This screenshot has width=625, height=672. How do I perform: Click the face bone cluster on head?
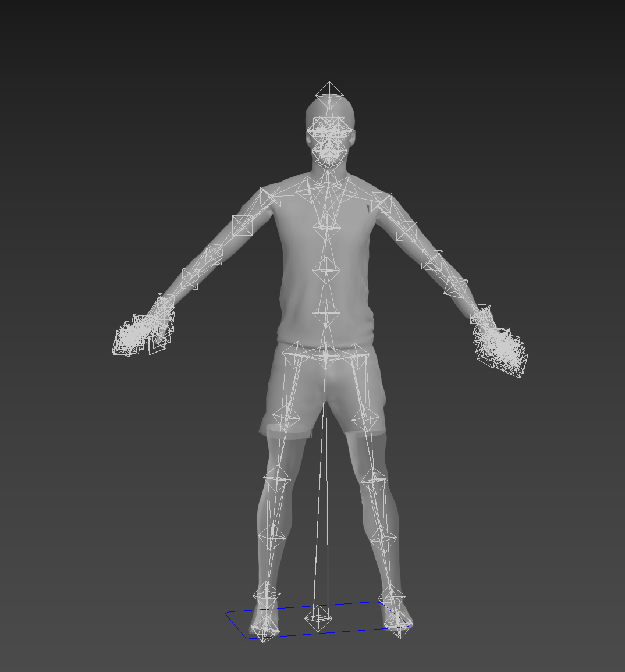[x=330, y=135]
